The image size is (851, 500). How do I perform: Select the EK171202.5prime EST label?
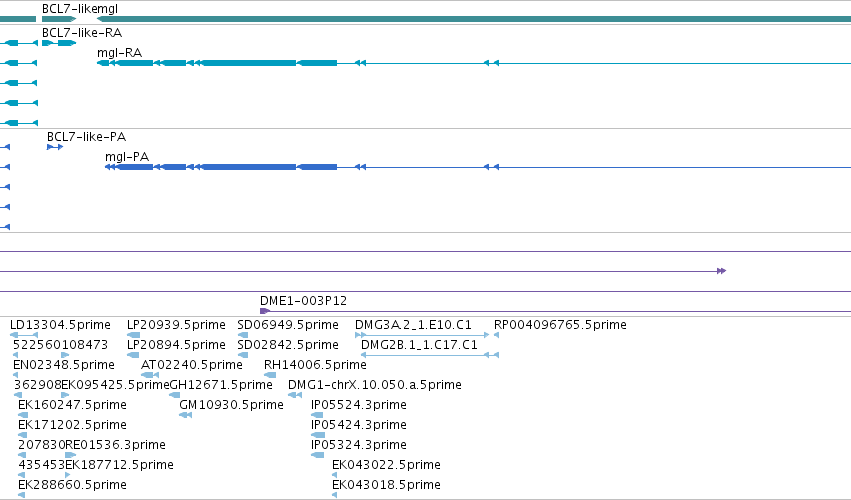[72, 425]
